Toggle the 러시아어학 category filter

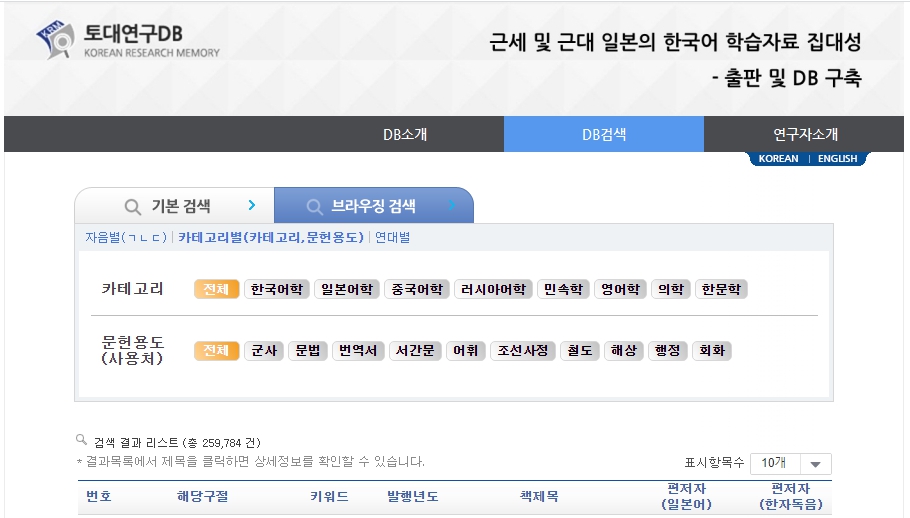493,289
